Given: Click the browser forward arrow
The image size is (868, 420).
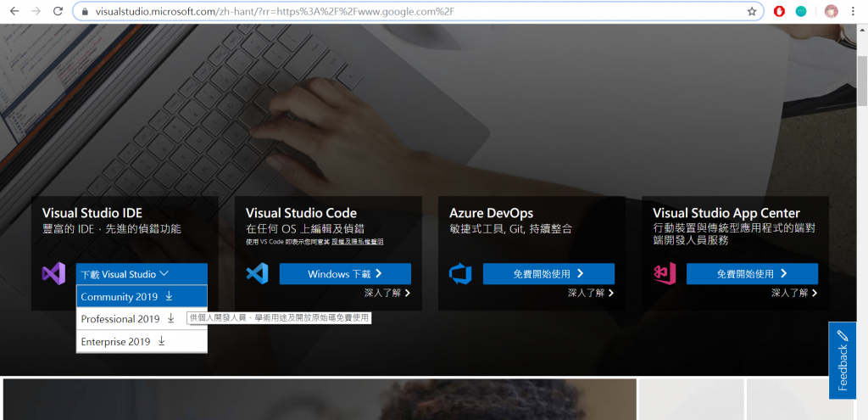Looking at the screenshot, I should (x=36, y=11).
